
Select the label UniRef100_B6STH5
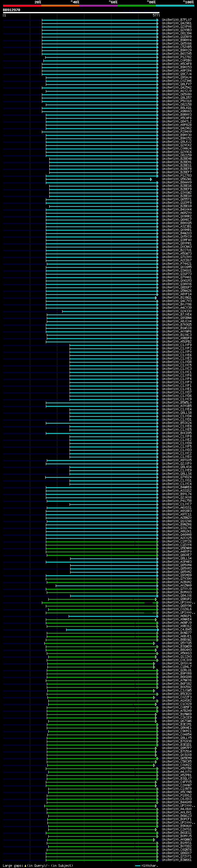click(177, 54)
